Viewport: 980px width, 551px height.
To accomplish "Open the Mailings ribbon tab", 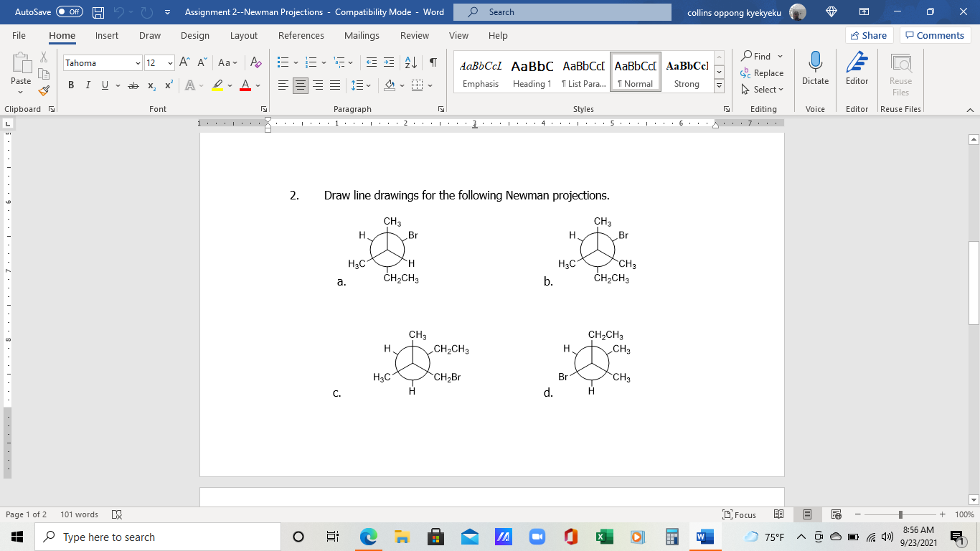I will click(x=362, y=35).
